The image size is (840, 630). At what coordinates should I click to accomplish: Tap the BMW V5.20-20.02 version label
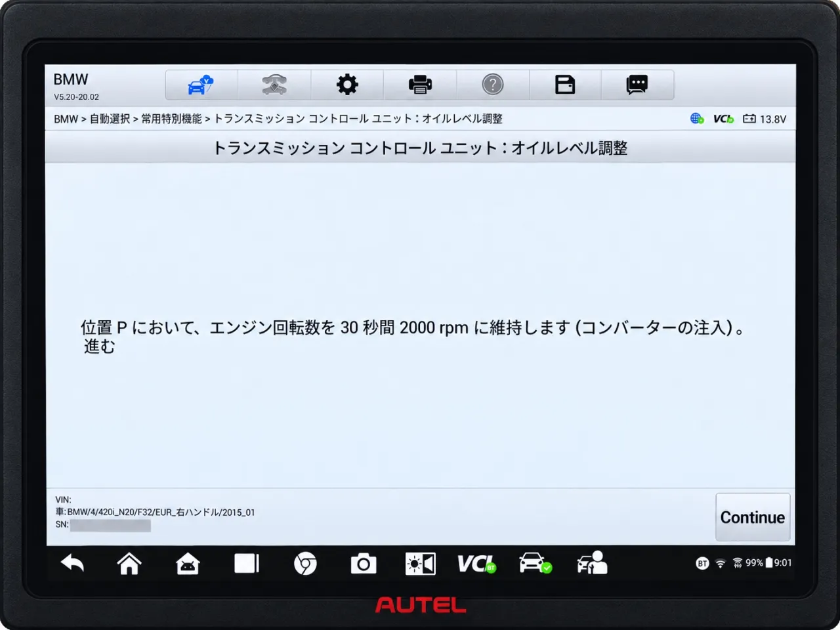(x=76, y=86)
